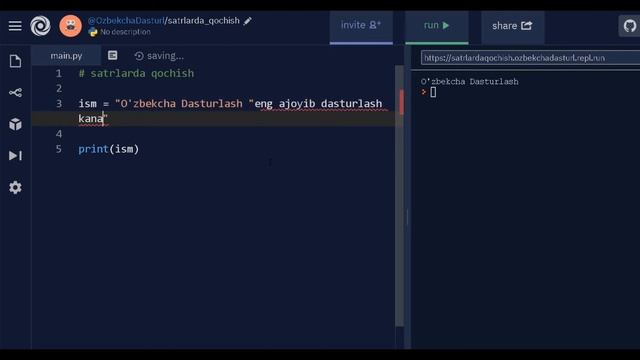Edit repl name with pencil icon
This screenshot has width=640, height=360.
pos(247,21)
